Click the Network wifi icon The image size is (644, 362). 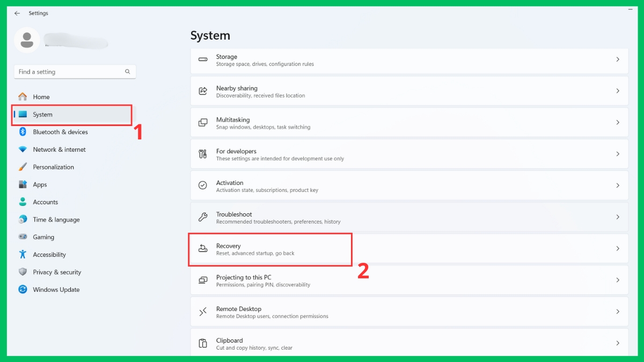23,150
